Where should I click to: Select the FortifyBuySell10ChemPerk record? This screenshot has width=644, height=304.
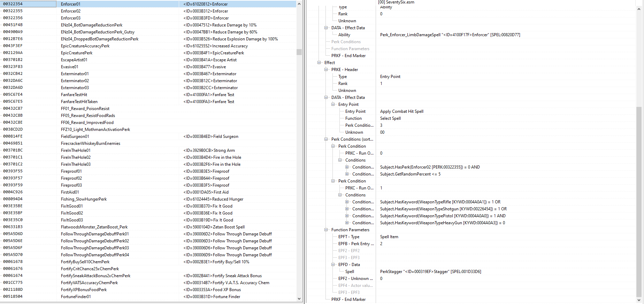coord(148,262)
